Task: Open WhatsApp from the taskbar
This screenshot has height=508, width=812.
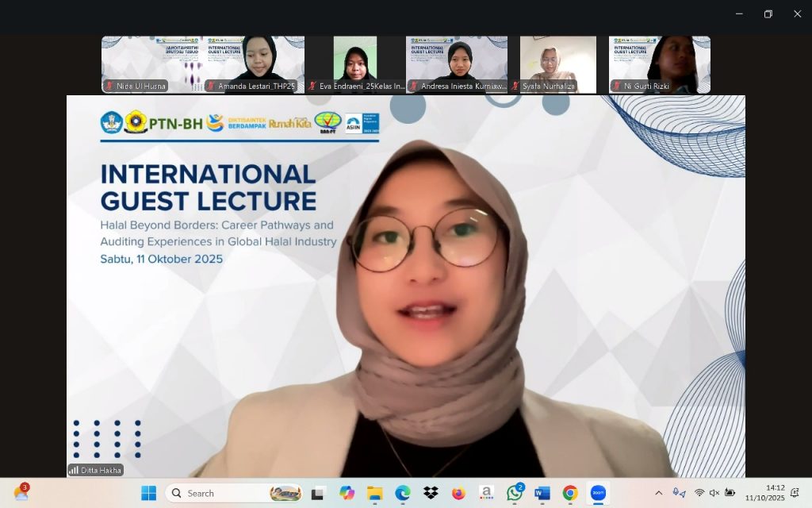Action: [x=515, y=493]
